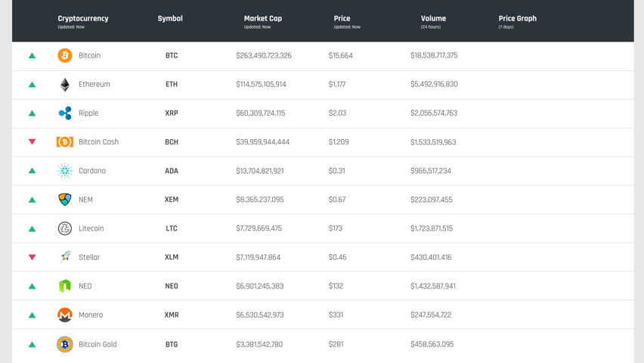
Task: Click Bitcoin Cash price value $1,209
Action: point(339,142)
